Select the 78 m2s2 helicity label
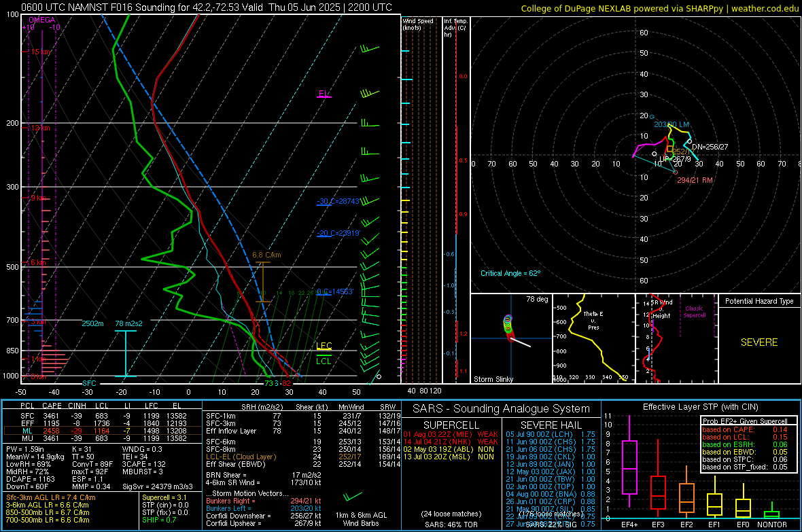Image resolution: width=802 pixels, height=532 pixels. pos(129,323)
